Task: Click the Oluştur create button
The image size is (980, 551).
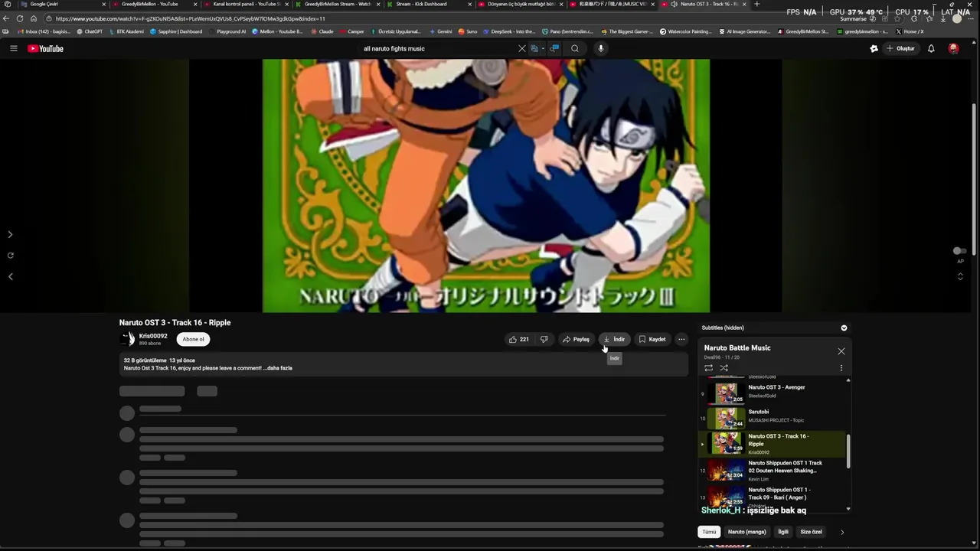Action: (x=901, y=48)
